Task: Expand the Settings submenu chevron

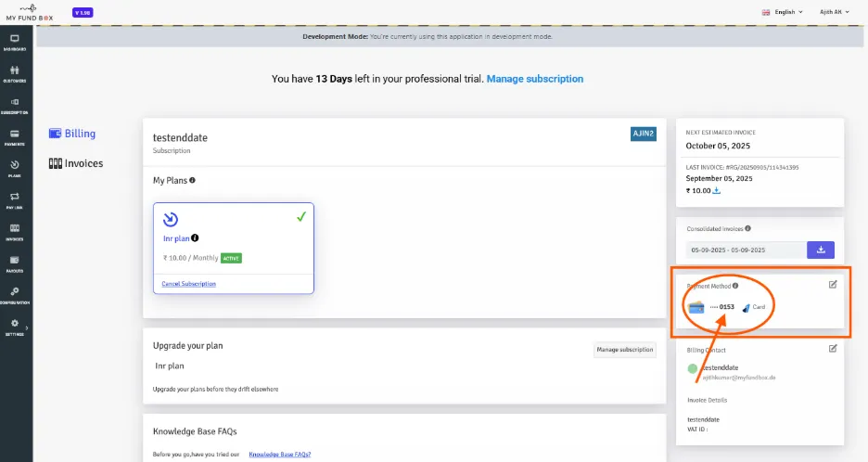Action: point(27,327)
